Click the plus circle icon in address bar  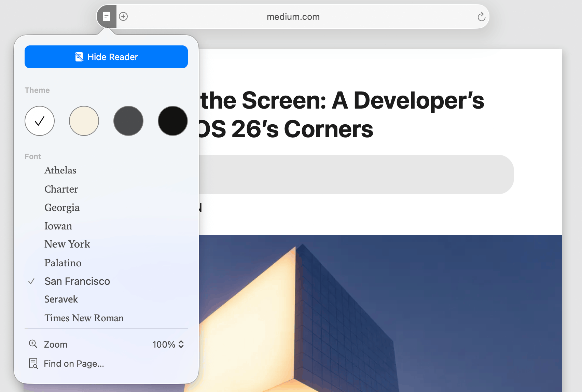coord(123,16)
